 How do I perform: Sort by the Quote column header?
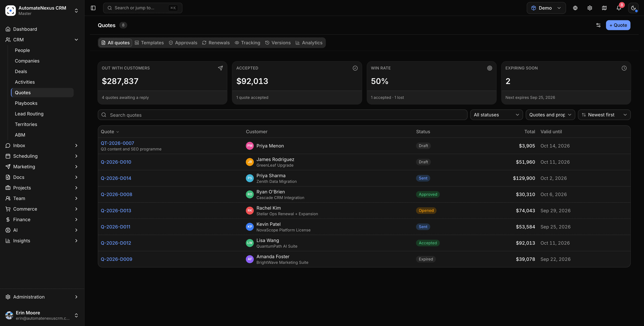110,132
